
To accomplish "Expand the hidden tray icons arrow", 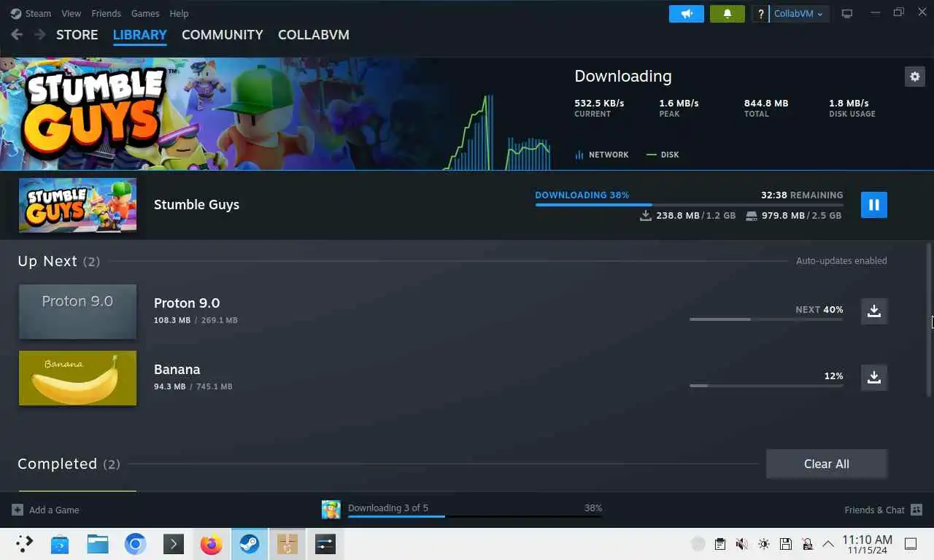I will point(828,544).
